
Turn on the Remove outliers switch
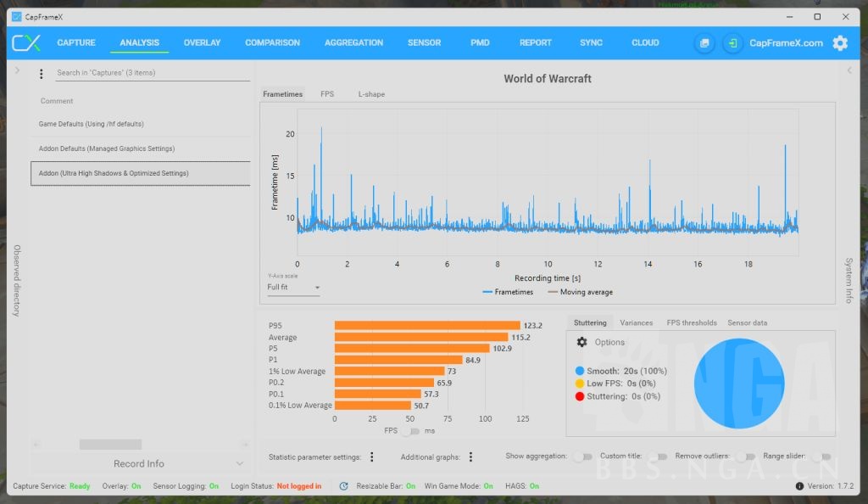pyautogui.click(x=744, y=456)
